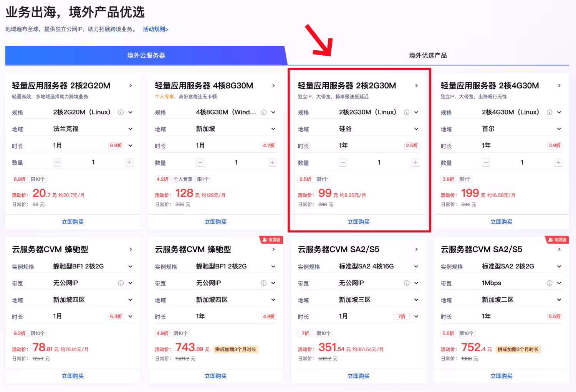This screenshot has width=576, height=392.
Task: Increase quantity in 2核2G20M card
Action: pos(129,162)
